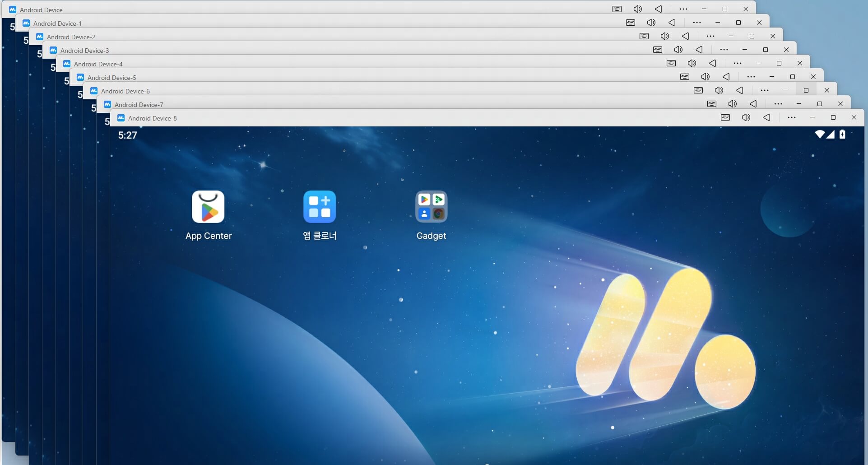Screen dimensions: 868x465
Task: Click back arrow in Android Device-8 window
Action: (767, 117)
